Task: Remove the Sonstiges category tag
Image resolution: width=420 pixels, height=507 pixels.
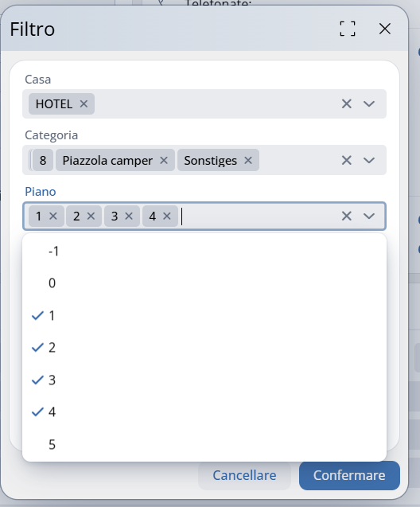Action: [x=248, y=160]
